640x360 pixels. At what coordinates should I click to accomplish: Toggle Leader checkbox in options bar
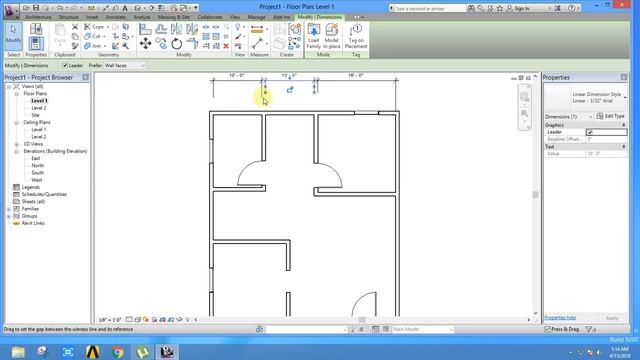click(x=64, y=65)
